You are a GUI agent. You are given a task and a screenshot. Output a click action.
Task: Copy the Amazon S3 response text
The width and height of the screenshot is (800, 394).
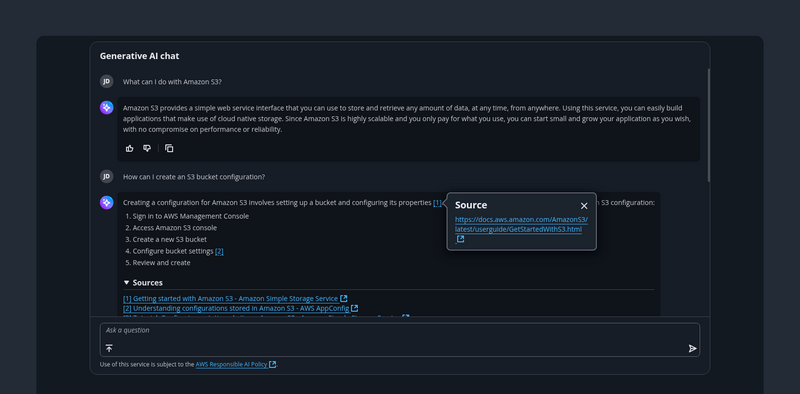[x=169, y=149]
